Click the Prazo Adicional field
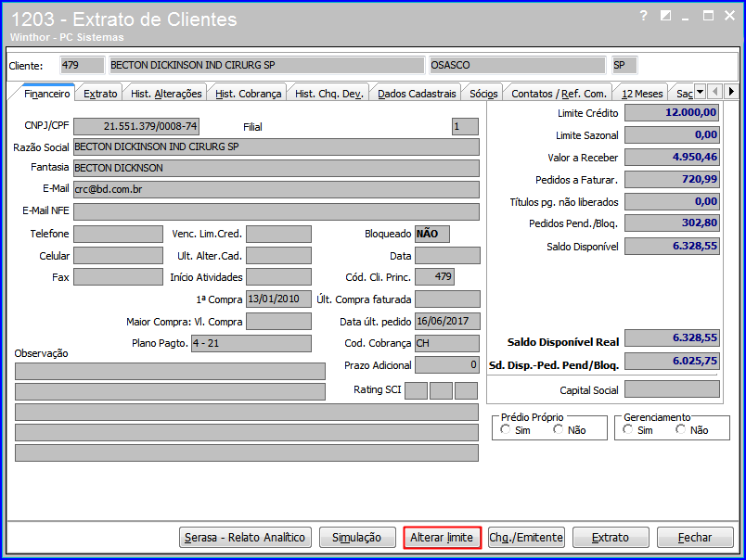746x560 pixels. 447,365
